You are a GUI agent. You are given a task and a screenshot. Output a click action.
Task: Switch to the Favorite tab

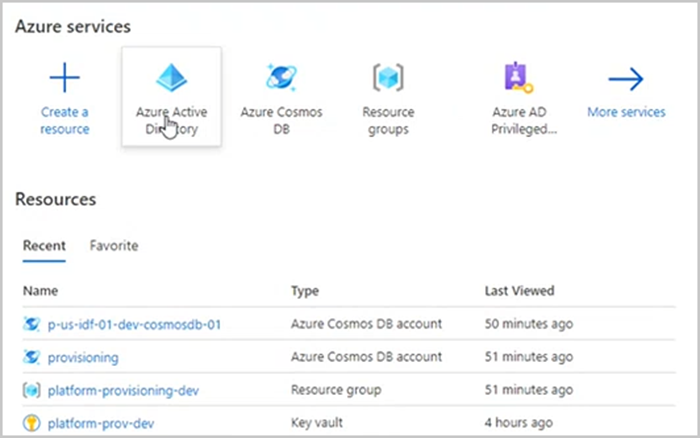pyautogui.click(x=113, y=245)
